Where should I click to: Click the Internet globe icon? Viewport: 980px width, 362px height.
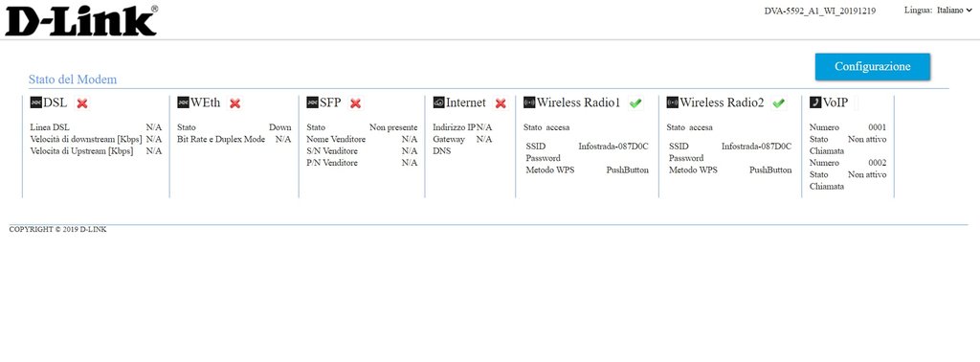438,102
